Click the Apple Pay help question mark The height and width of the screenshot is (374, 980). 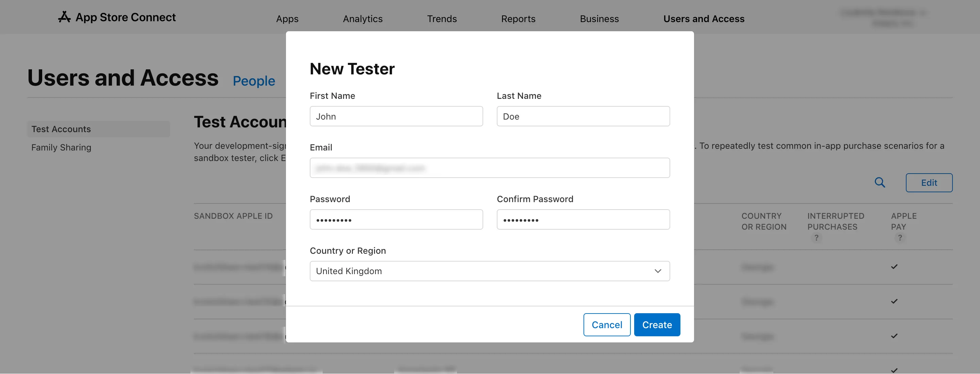click(x=900, y=237)
